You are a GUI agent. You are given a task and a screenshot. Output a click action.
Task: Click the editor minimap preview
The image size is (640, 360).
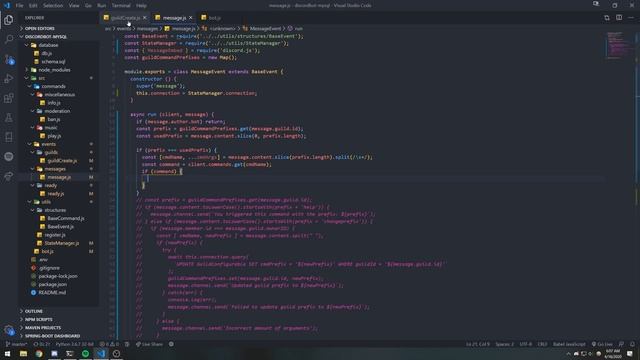pyautogui.click(x=620, y=45)
